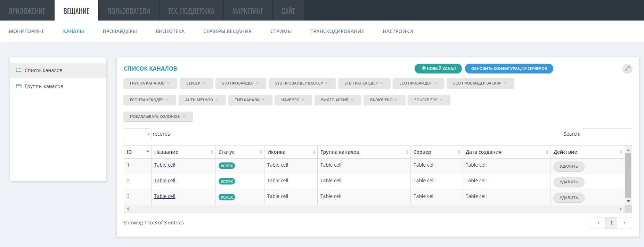644x247 pixels.
Task: Open the Тип канала filter dropdown
Action: [250, 100]
